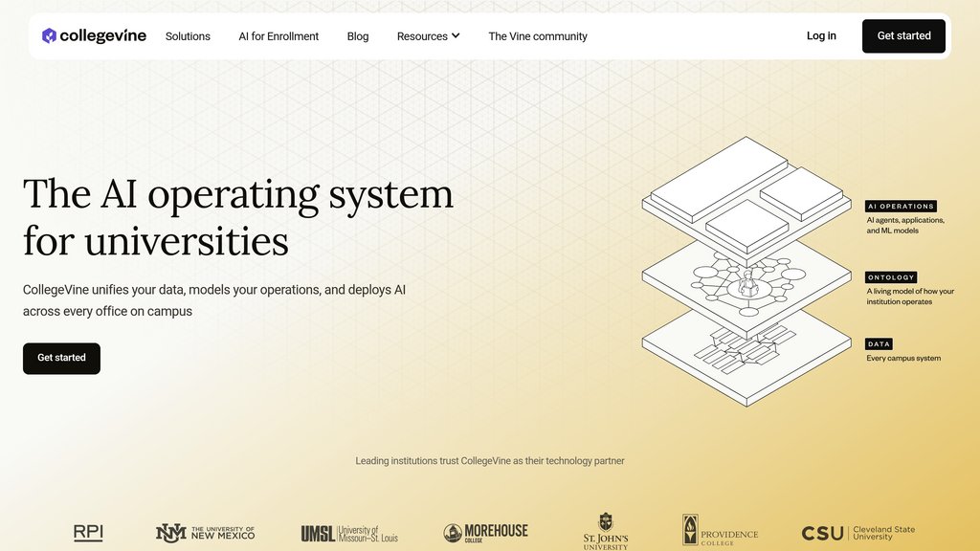The width and height of the screenshot is (980, 551).
Task: Select the ONTOLOGY label tag
Action: [891, 277]
